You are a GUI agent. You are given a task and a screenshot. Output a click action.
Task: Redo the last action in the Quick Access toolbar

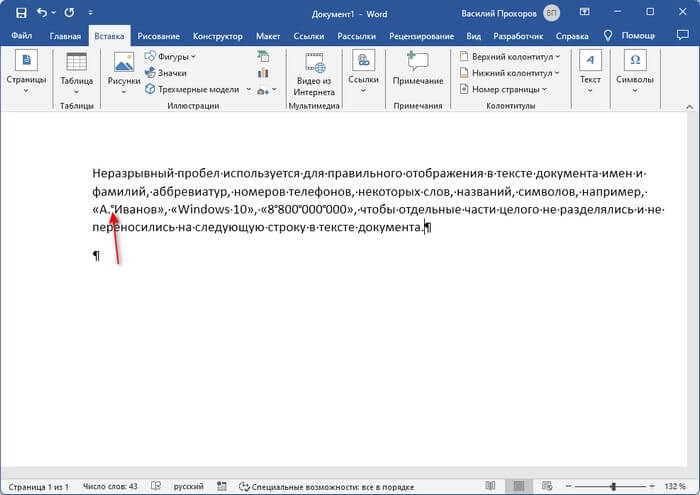69,13
